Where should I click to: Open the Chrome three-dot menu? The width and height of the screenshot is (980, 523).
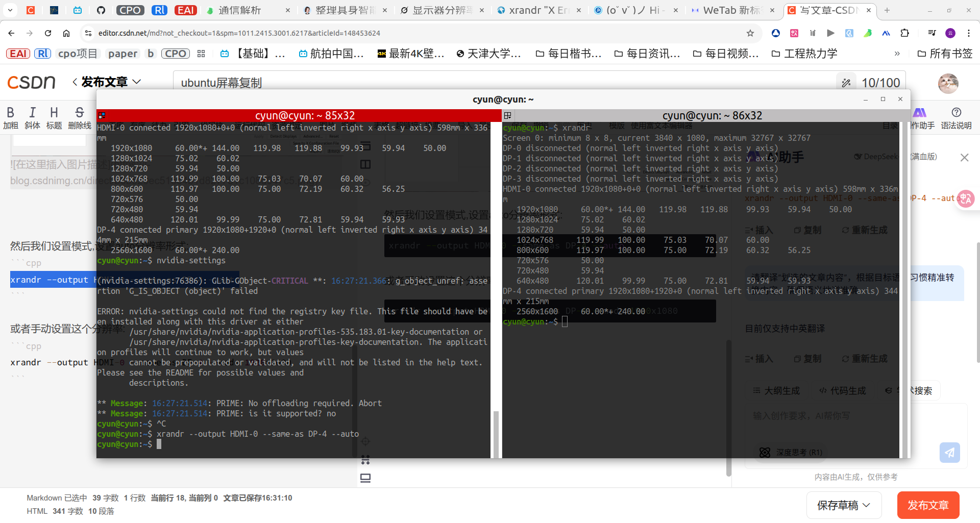[x=969, y=33]
